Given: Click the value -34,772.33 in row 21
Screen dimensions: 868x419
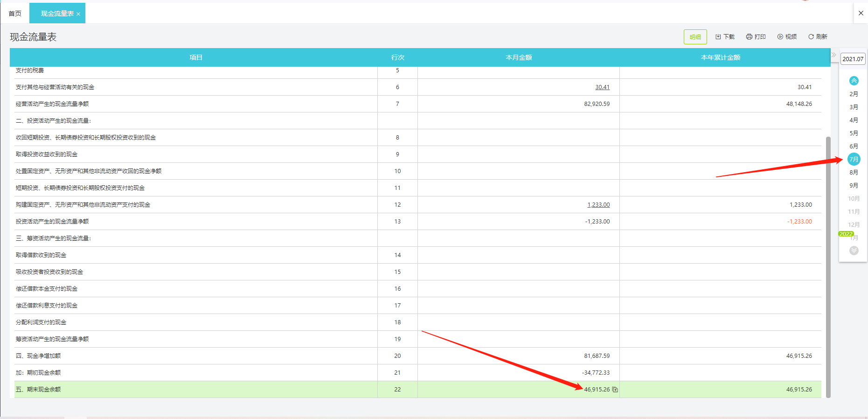Looking at the screenshot, I should click(596, 373).
